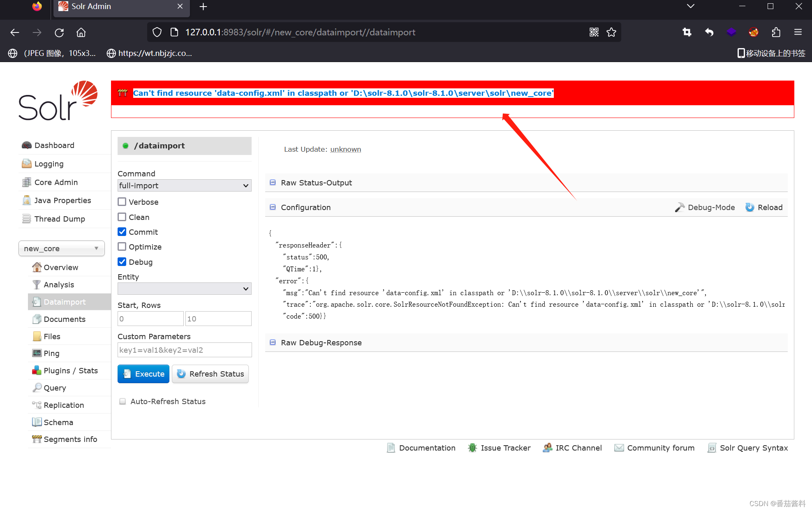Collapse the Raw Status-Output section
Viewport: 812px width, 511px height.
click(273, 183)
